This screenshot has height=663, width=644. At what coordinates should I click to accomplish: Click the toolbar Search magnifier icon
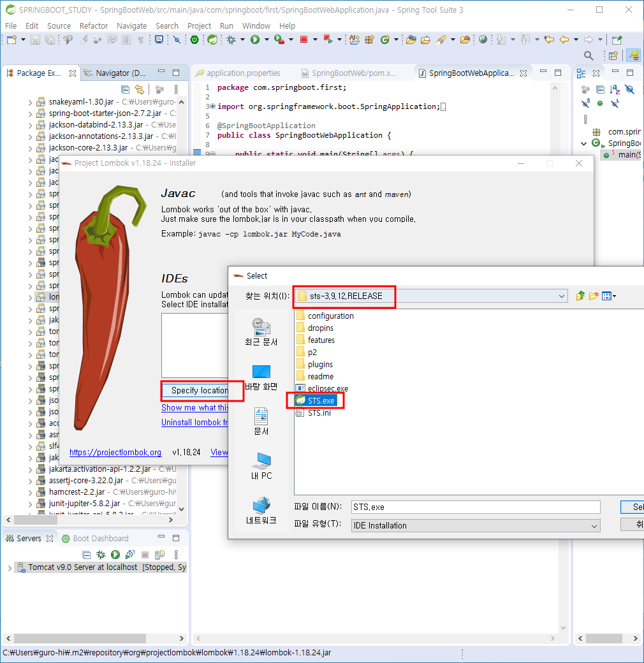pos(588,55)
